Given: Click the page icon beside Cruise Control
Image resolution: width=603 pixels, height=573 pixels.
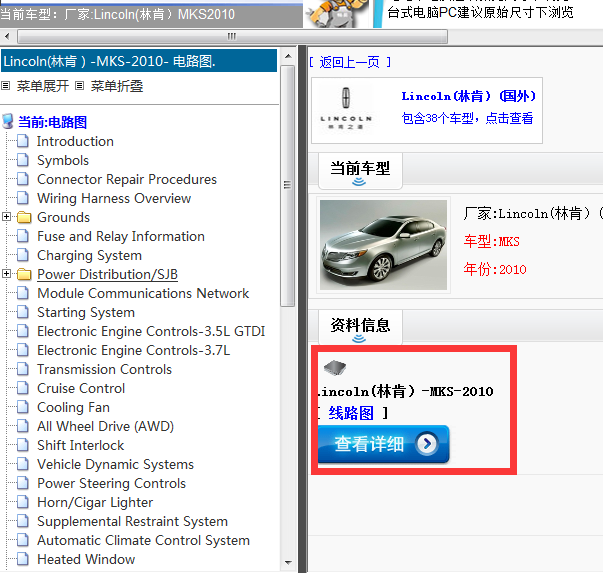Looking at the screenshot, I should pyautogui.click(x=23, y=388).
